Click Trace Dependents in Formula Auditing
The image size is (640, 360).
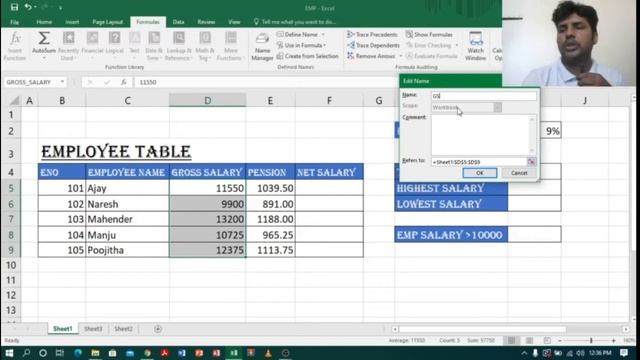tap(373, 45)
